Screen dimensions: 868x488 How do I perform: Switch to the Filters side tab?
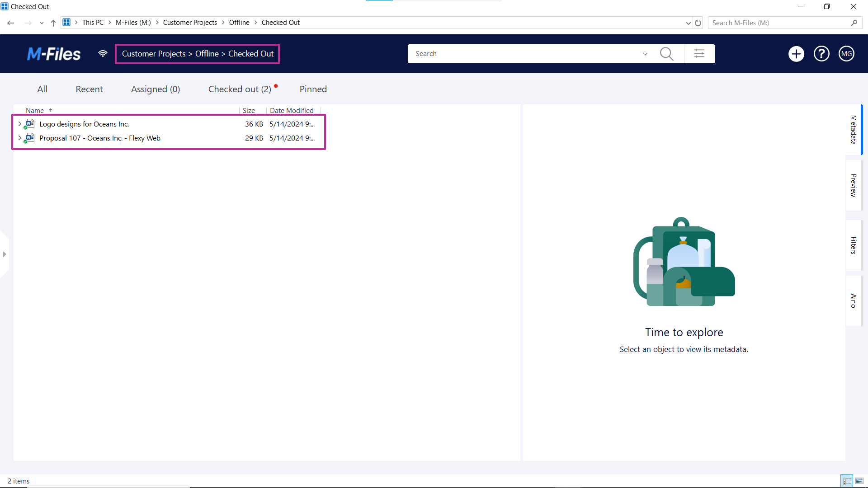click(854, 245)
